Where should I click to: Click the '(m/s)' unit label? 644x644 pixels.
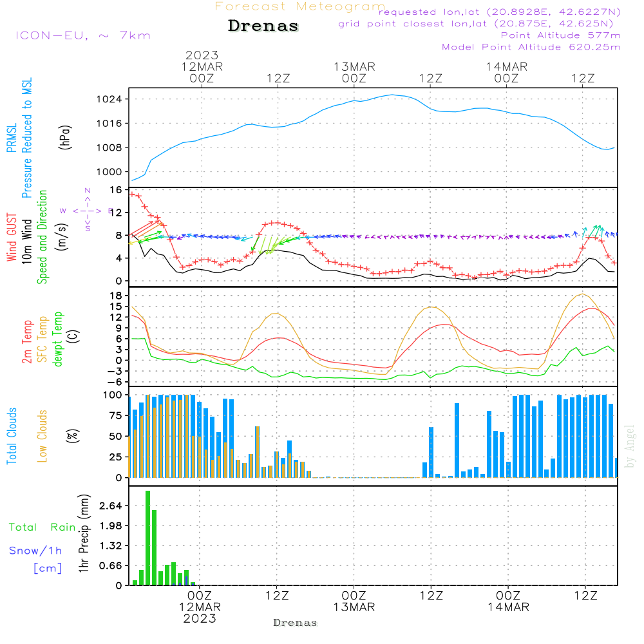(62, 237)
